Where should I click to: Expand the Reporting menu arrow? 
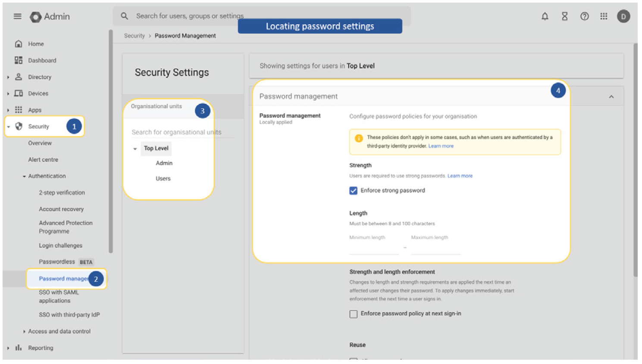(x=8, y=348)
